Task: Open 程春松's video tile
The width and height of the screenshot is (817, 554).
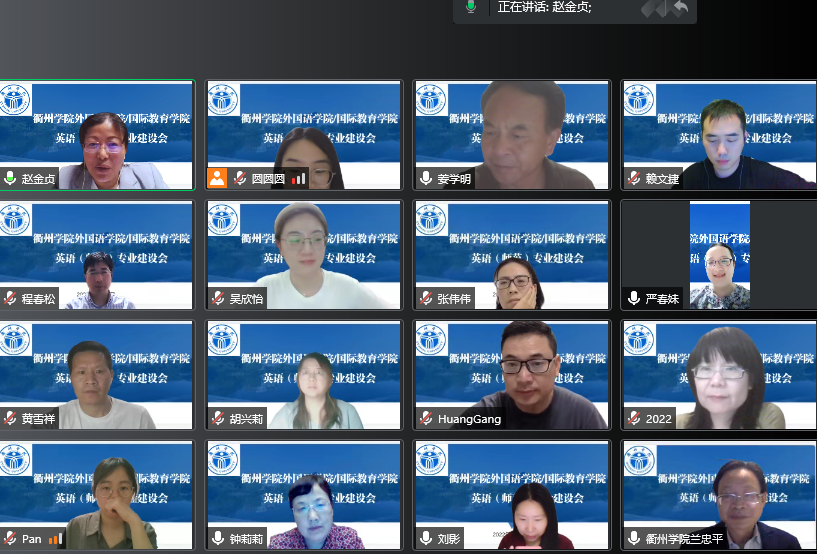Action: pos(97,255)
